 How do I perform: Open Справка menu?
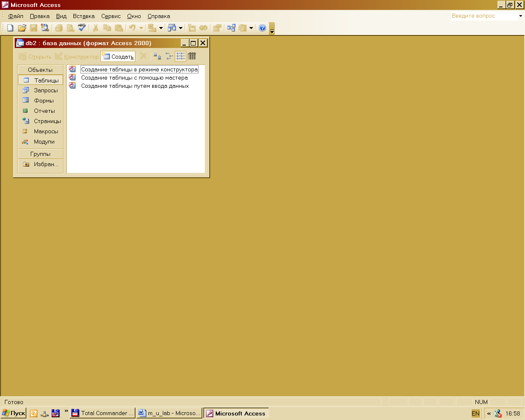tap(159, 16)
